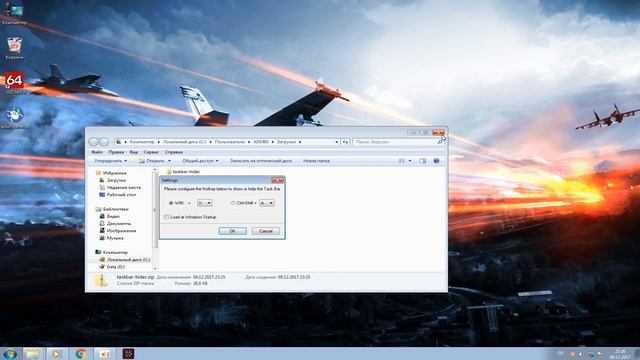640x360 pixels.
Task: Click the Компьютер breadcrumb in address bar
Action: click(x=142, y=142)
